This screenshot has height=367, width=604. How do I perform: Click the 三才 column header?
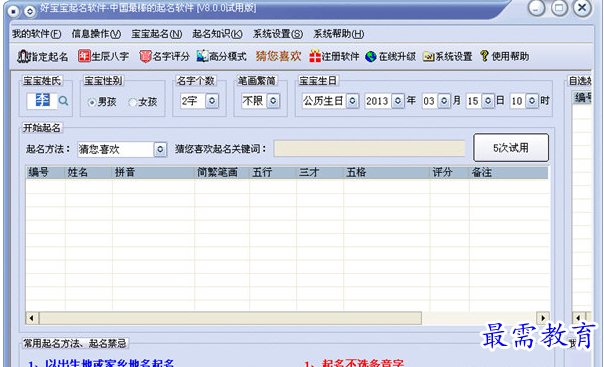click(320, 172)
